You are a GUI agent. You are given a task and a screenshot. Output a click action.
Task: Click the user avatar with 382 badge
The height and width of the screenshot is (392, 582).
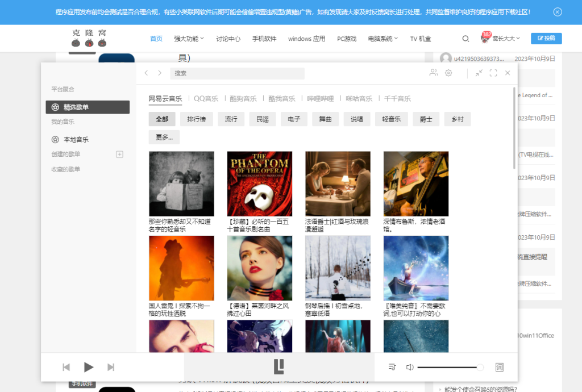click(x=485, y=38)
